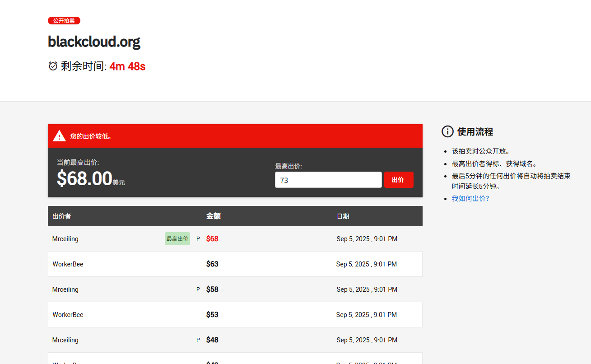The height and width of the screenshot is (364, 591).
Task: Click the alarm clock icon beside remaining time
Action: pos(53,66)
